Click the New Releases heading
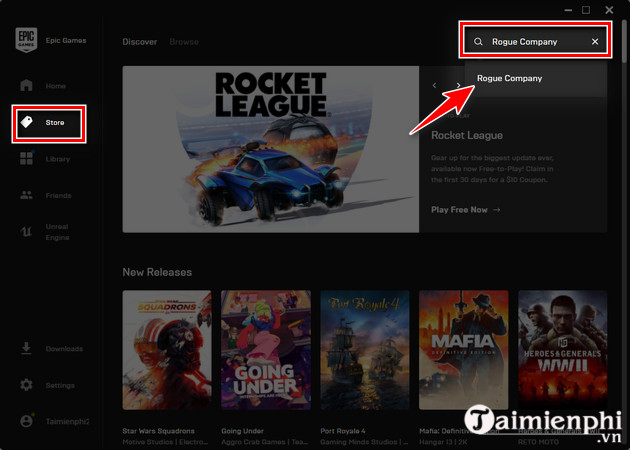This screenshot has width=630, height=450. coord(157,272)
